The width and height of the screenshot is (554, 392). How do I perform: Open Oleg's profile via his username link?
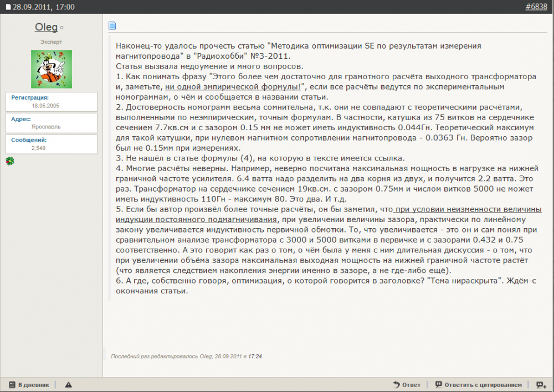[47, 27]
